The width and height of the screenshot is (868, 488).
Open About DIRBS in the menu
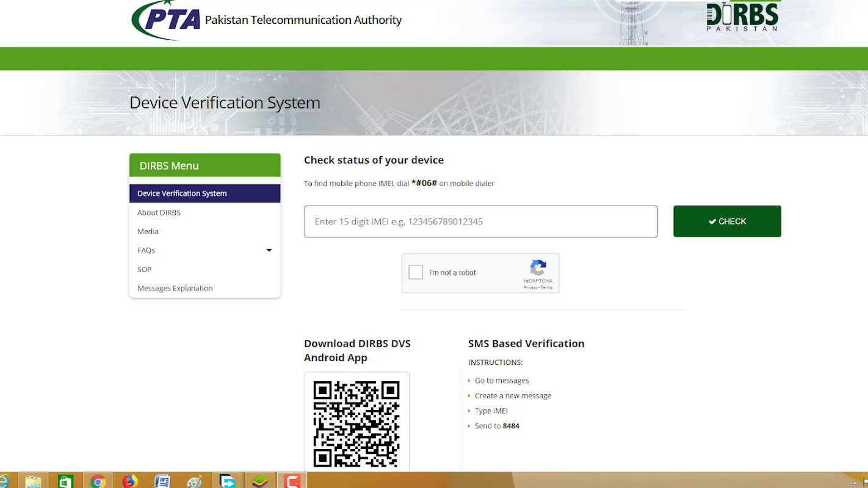159,213
